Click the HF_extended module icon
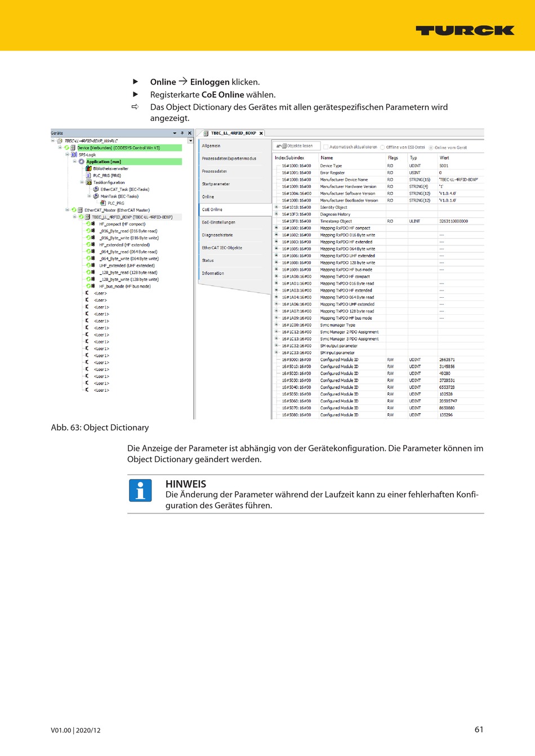535x756 pixels. [93, 245]
